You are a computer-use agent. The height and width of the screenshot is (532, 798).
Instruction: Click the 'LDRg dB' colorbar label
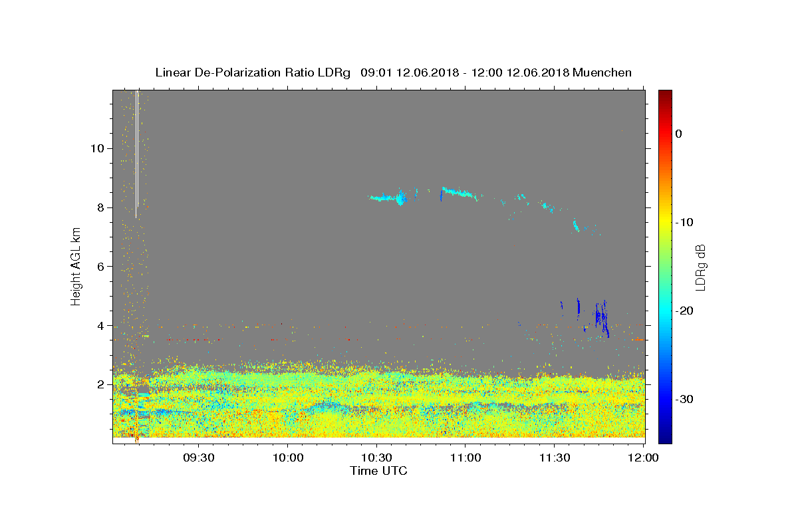pyautogui.click(x=700, y=267)
